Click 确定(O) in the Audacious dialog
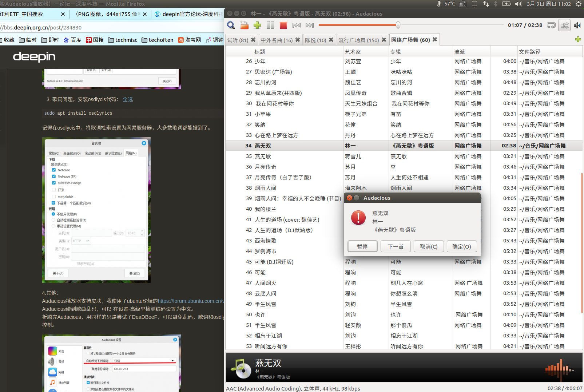Image resolution: width=584 pixels, height=392 pixels. tap(462, 246)
